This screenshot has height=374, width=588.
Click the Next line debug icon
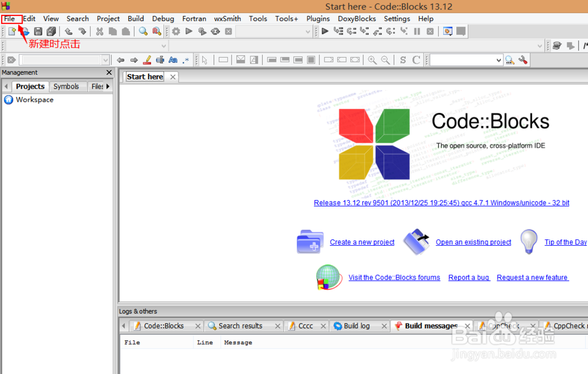point(352,32)
